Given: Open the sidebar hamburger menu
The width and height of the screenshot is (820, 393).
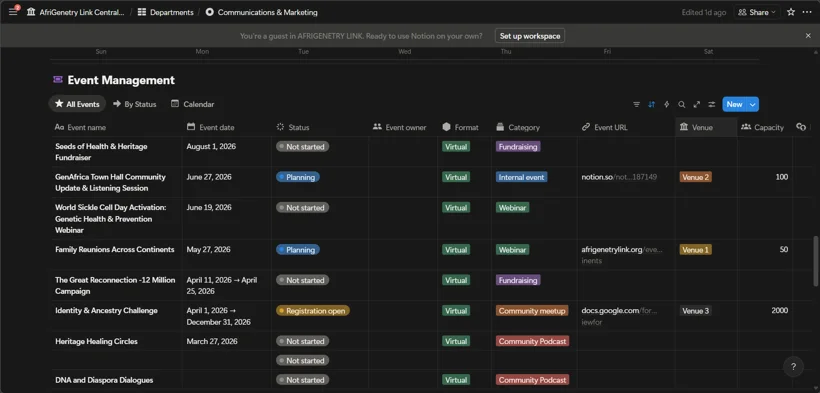Looking at the screenshot, I should click(13, 12).
